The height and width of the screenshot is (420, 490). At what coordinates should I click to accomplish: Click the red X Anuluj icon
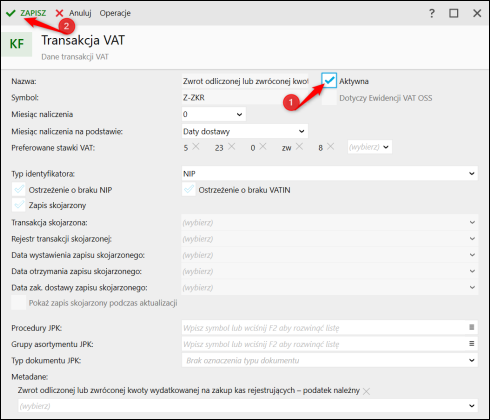59,13
